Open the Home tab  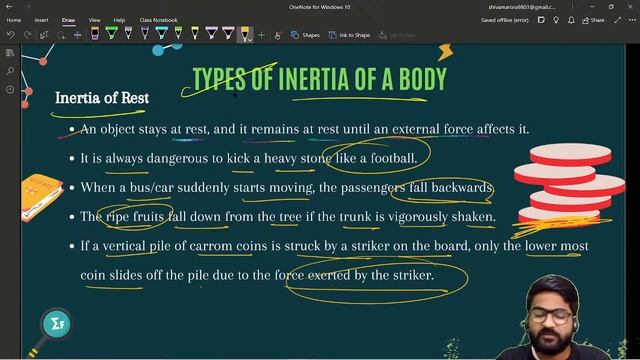pyautogui.click(x=13, y=20)
